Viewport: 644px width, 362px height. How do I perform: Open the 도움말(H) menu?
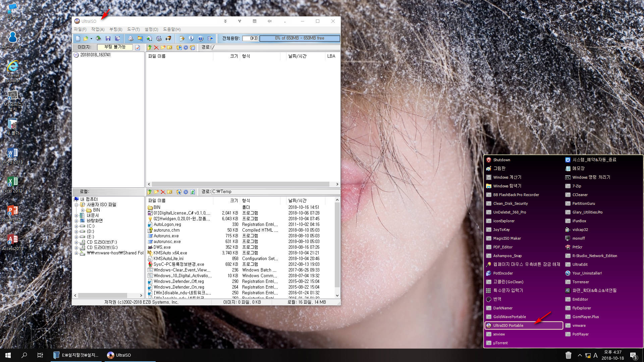click(x=172, y=29)
